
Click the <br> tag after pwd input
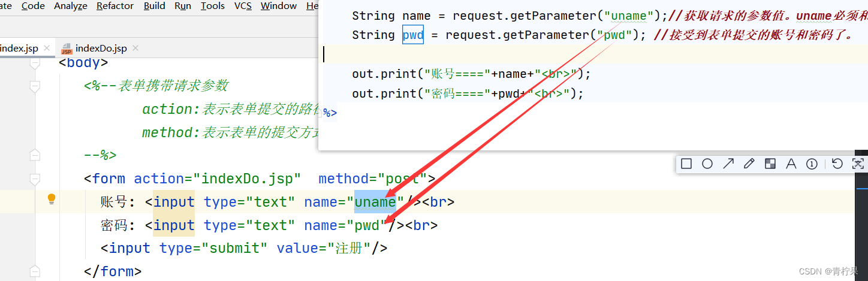click(421, 226)
